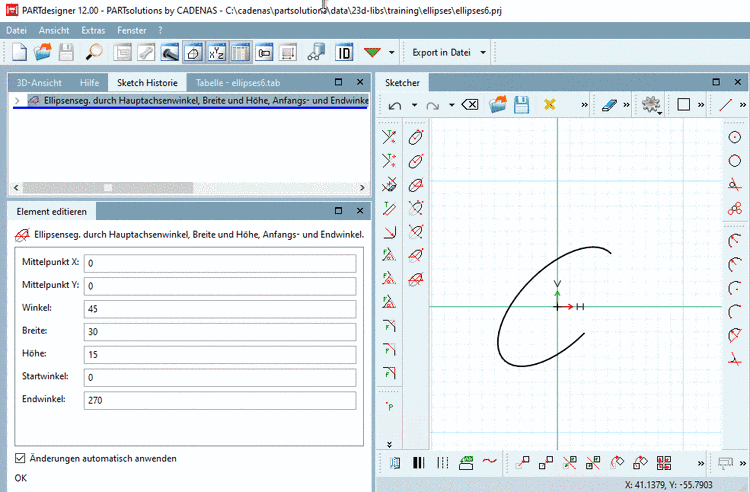This screenshot has height=492, width=750.
Task: Select the eraser tool in Sketcher toolbar
Action: point(609,104)
